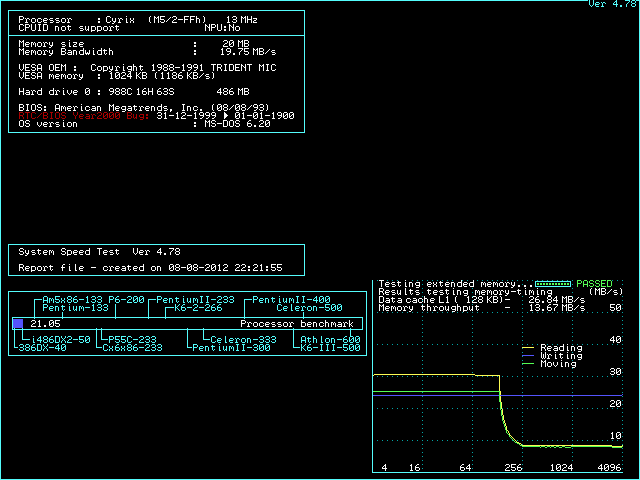Click the CPUID not support text
The image size is (640, 480).
pyautogui.click(x=69, y=28)
